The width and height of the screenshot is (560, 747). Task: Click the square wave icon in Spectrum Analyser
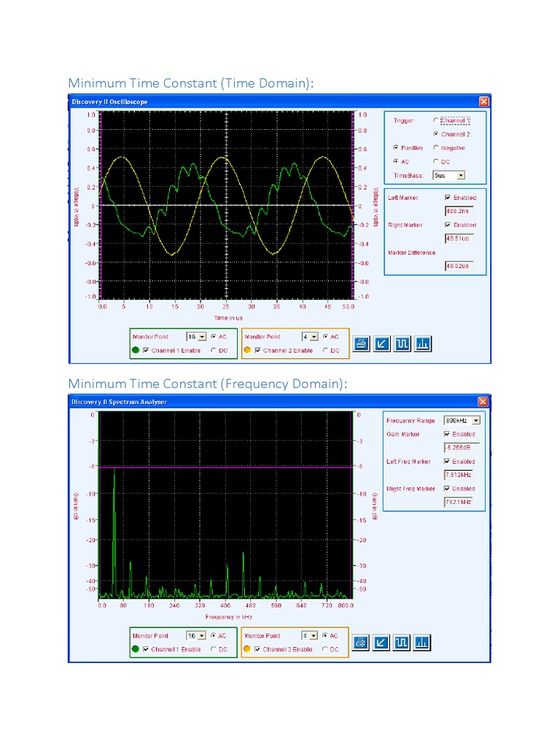[402, 643]
